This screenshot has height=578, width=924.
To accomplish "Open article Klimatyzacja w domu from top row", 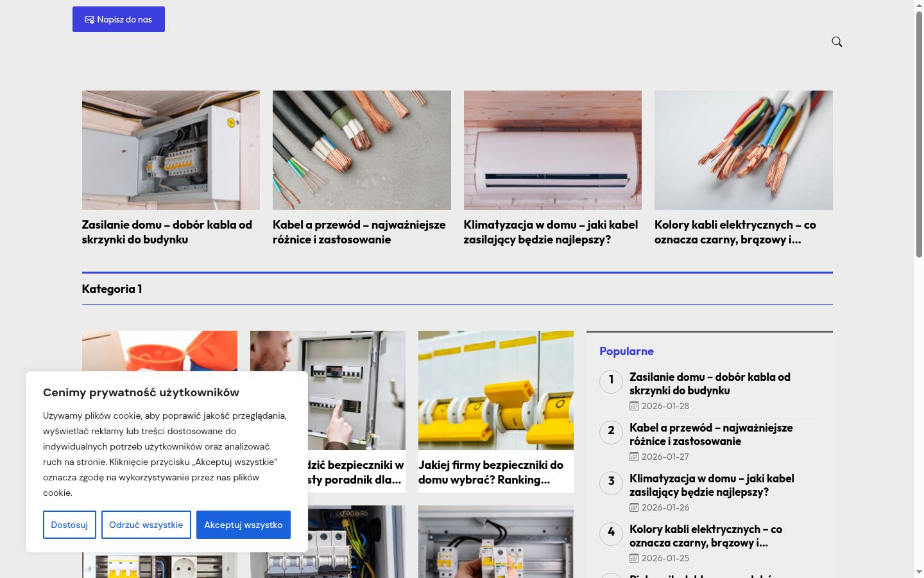I will (551, 232).
